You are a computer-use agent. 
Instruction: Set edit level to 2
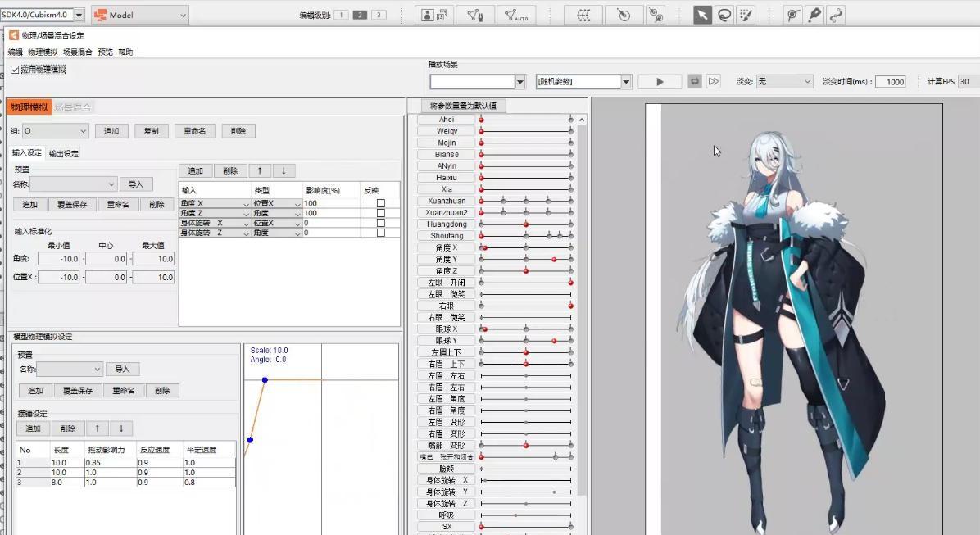click(360, 15)
